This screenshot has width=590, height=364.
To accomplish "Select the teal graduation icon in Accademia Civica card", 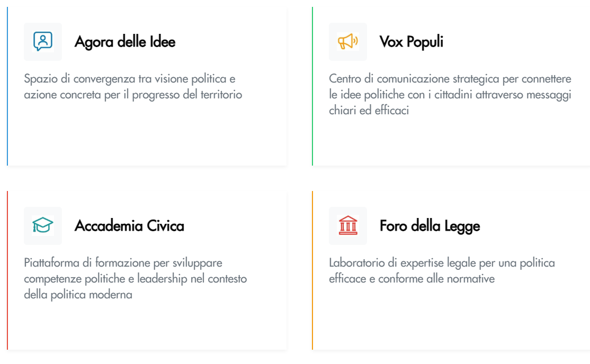I will pyautogui.click(x=43, y=225).
